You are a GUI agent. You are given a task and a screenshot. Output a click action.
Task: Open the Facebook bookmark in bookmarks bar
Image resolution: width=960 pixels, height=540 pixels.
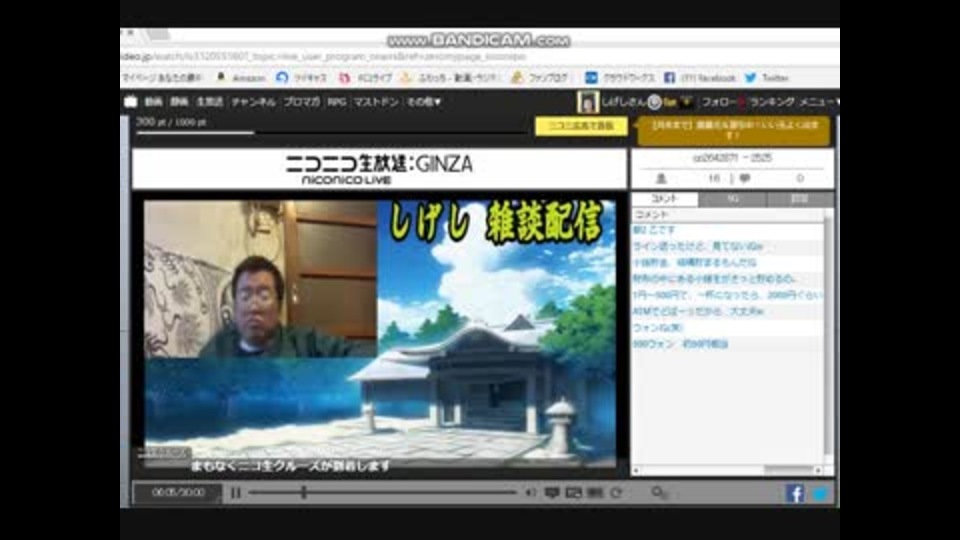tap(700, 78)
